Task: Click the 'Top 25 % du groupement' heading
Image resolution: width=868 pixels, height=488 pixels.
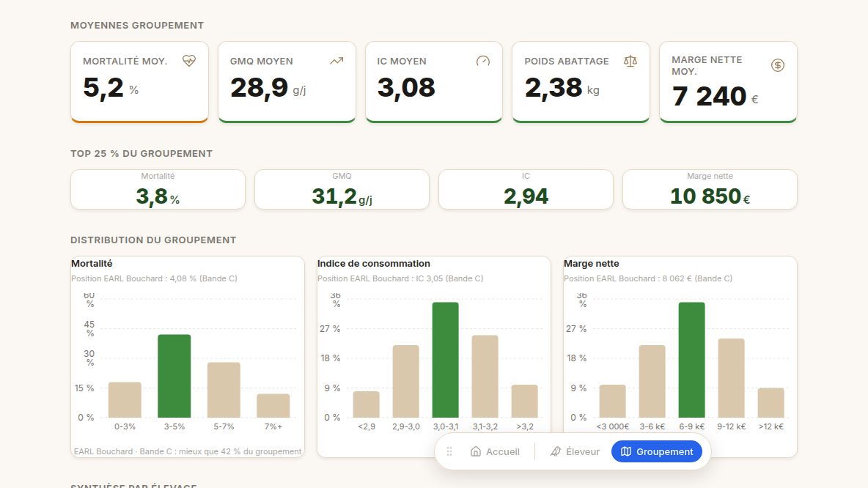Action: tap(141, 154)
